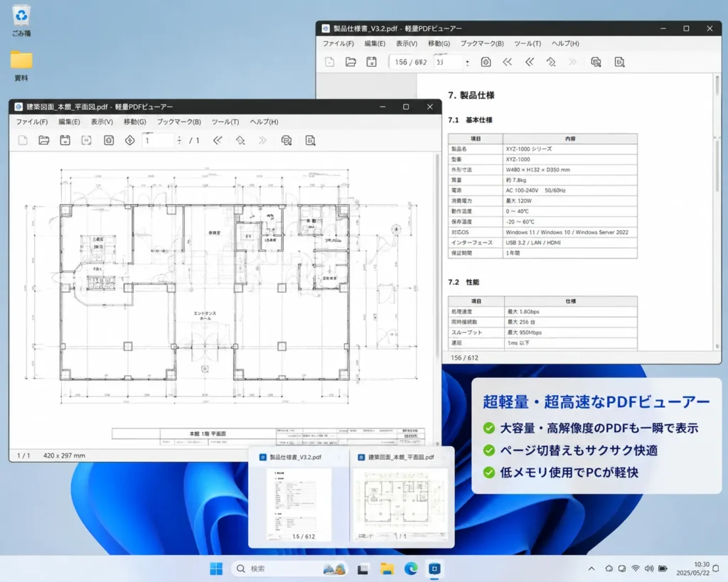
Task: Click the open-folder icon in the 建築図面 window toolbar
Action: coord(43,140)
